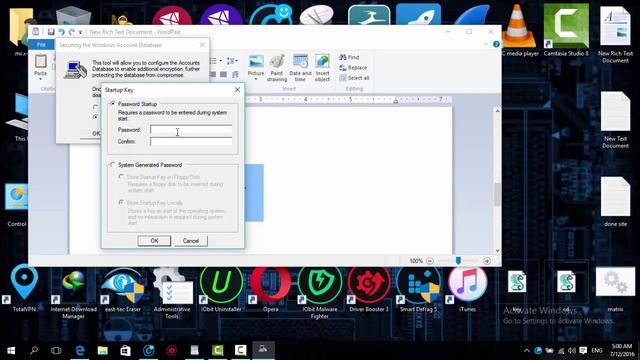Open the matrix desktop icon
The height and width of the screenshot is (360, 640).
615,289
